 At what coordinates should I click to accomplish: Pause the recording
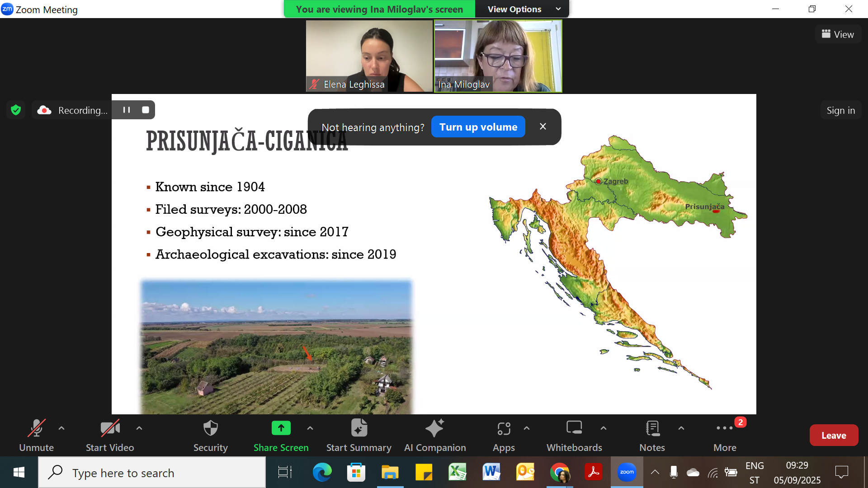click(127, 110)
